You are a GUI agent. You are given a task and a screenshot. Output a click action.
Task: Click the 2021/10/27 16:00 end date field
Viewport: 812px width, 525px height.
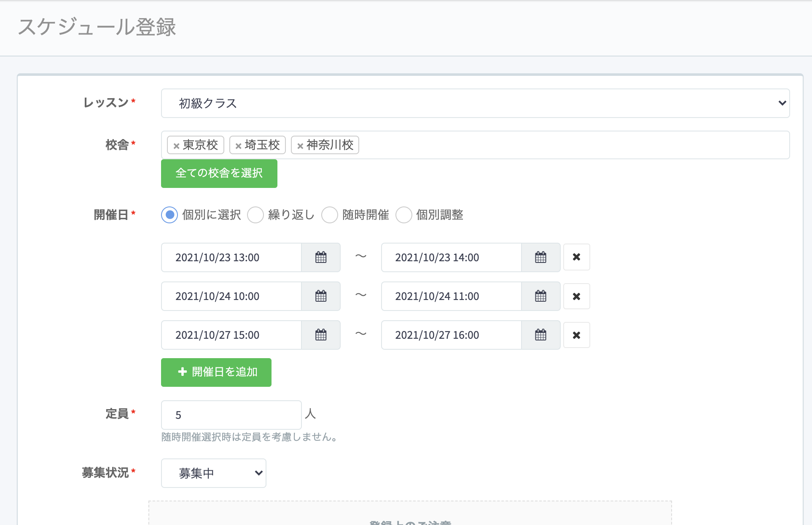pos(451,335)
